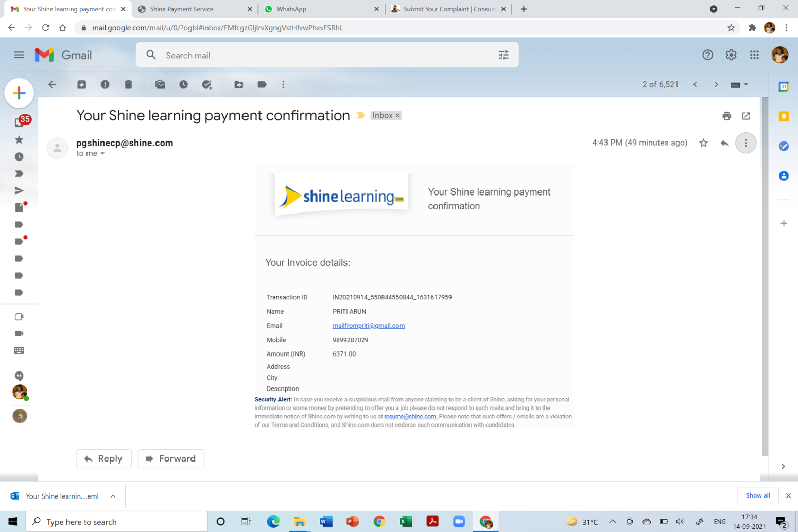Open the input tools dropdown arrow
This screenshot has height=532, width=798.
tap(746, 85)
